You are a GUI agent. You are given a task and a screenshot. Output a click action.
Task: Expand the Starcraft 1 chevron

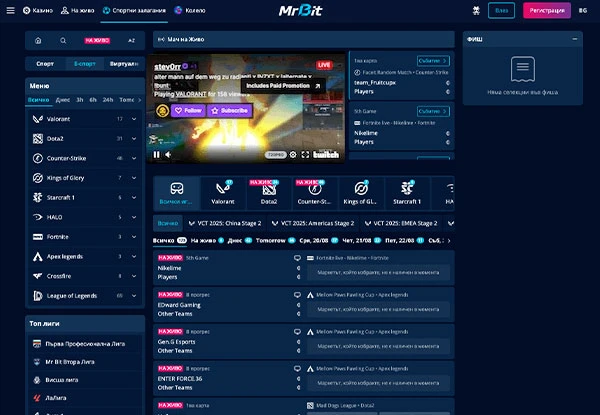coord(134,197)
